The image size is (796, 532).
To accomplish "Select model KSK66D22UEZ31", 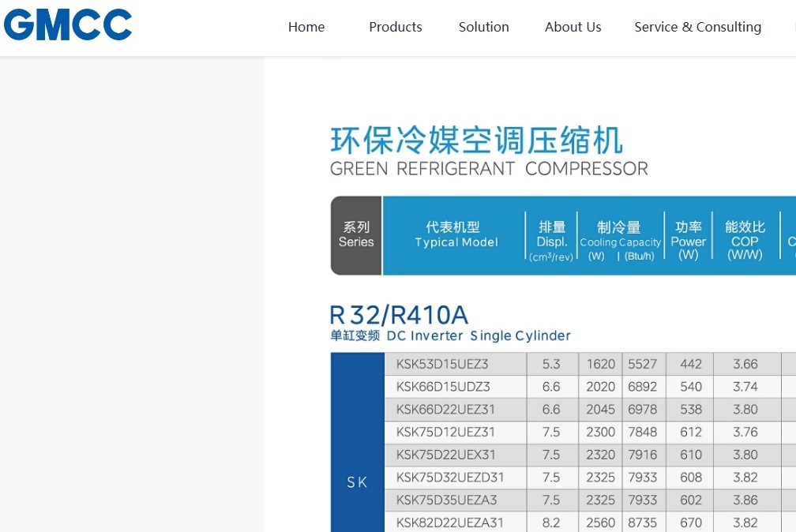I will pos(445,409).
